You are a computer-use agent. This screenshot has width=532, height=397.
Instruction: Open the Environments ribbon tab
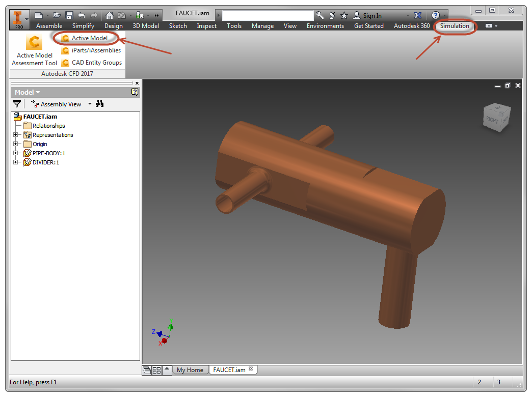325,26
